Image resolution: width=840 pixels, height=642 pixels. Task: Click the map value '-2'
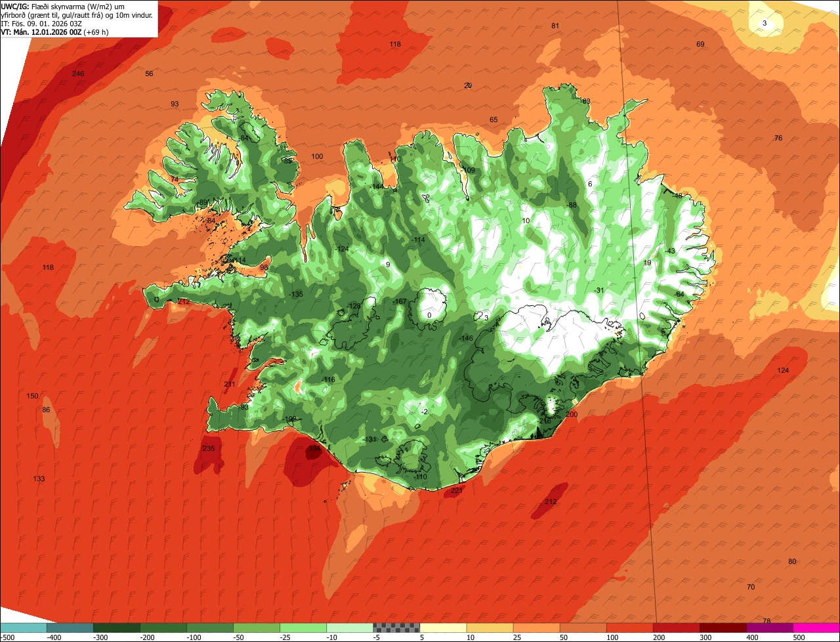[x=425, y=412]
